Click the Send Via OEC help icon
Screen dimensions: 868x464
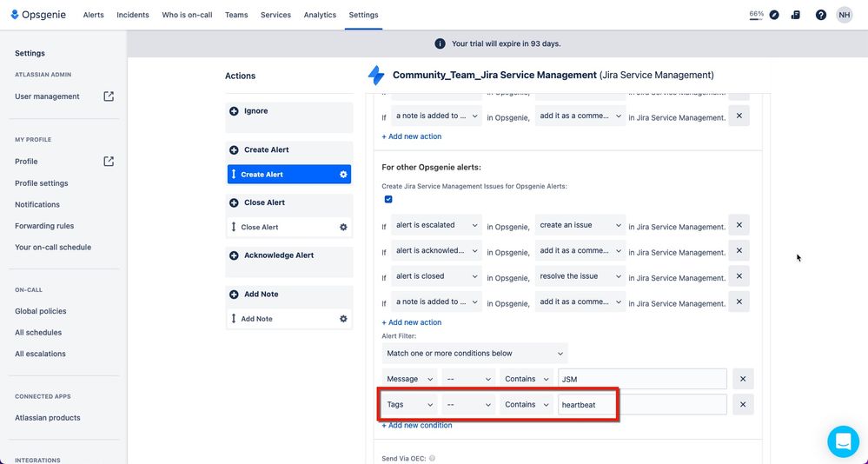coord(432,459)
